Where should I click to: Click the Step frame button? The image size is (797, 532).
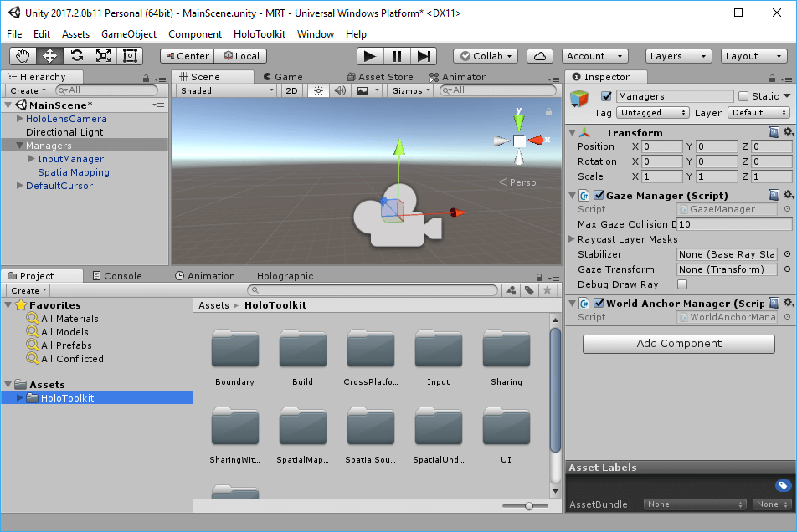pos(424,56)
